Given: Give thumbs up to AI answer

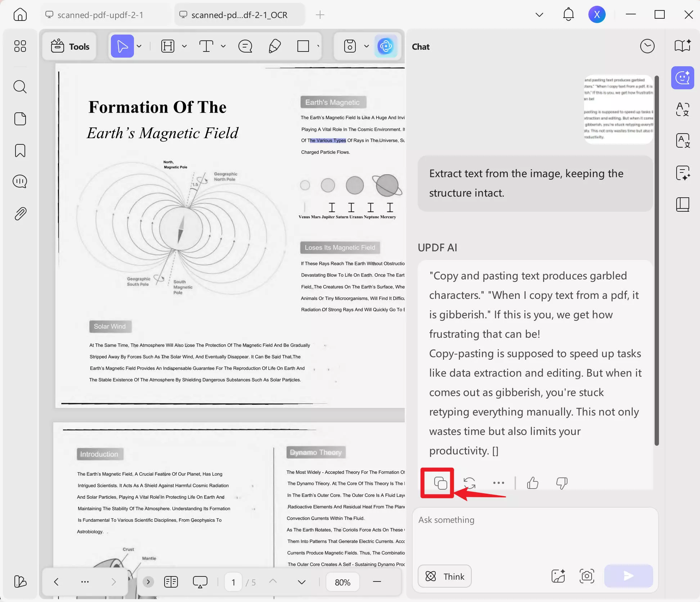Looking at the screenshot, I should 532,483.
